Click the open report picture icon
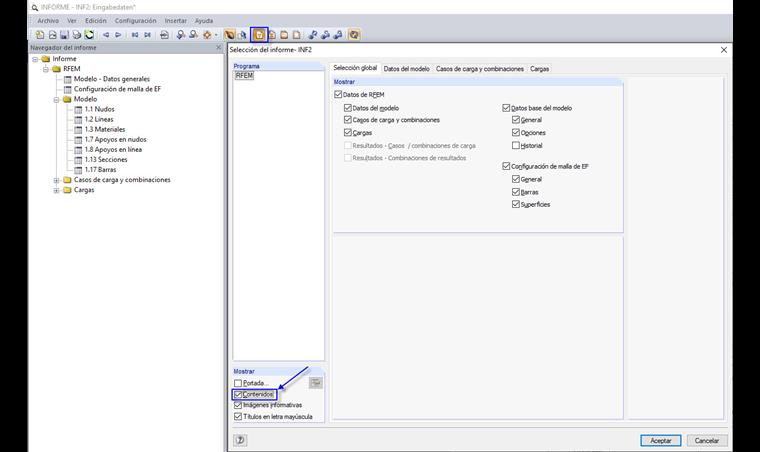Image resolution: width=760 pixels, height=452 pixels. [52, 35]
